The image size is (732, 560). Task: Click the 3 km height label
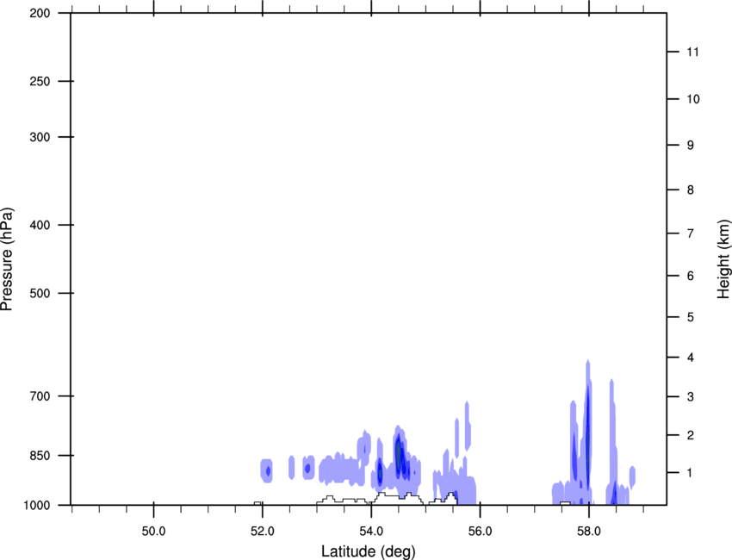pos(691,396)
